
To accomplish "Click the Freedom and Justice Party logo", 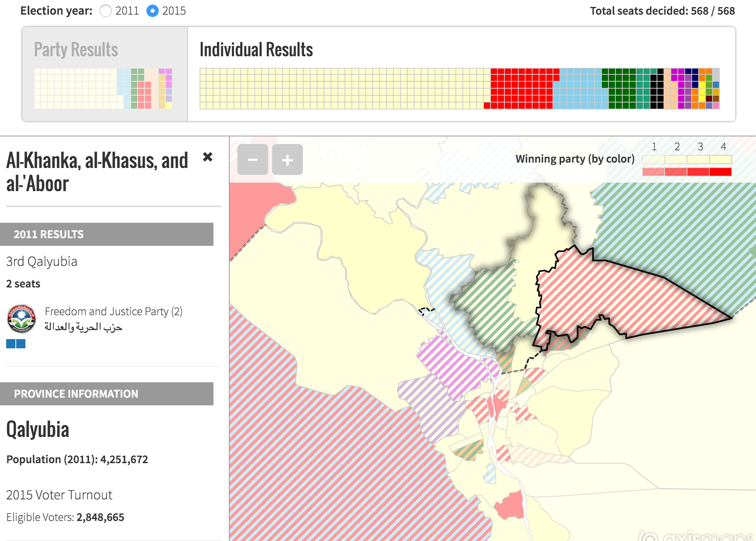I will pos(22,319).
